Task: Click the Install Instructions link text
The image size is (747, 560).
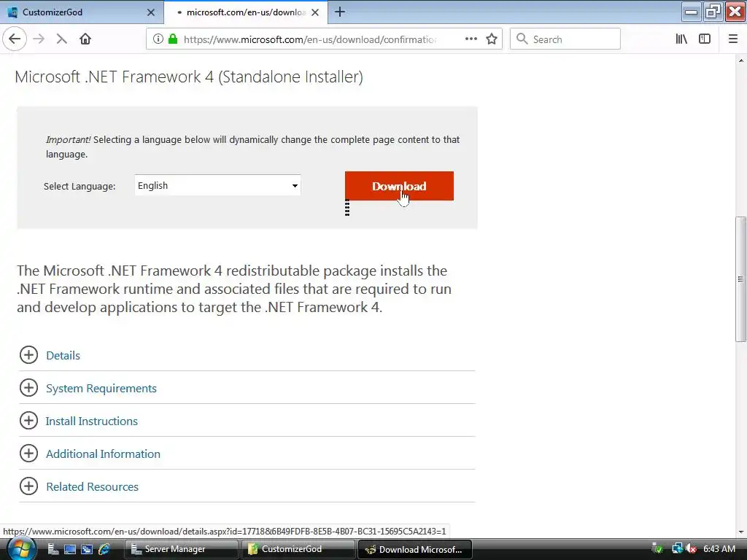Action: pos(91,421)
